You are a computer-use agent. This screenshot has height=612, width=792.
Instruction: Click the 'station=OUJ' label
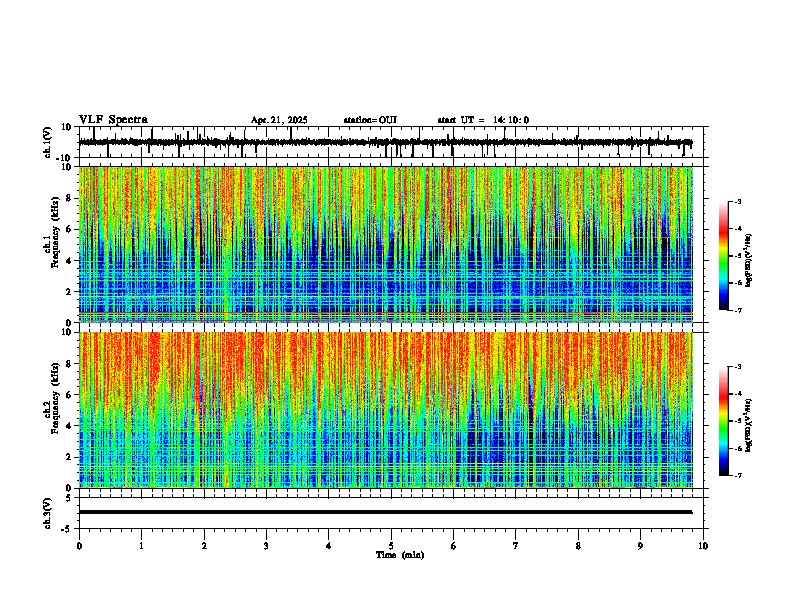pos(370,120)
